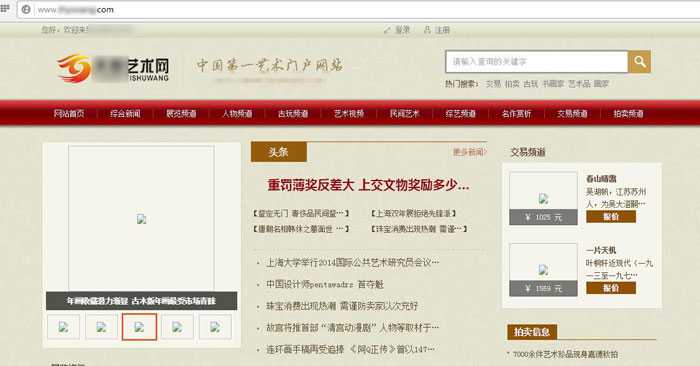Click hot search keyword 拍卖
The height and width of the screenshot is (366, 700).
coord(512,83)
